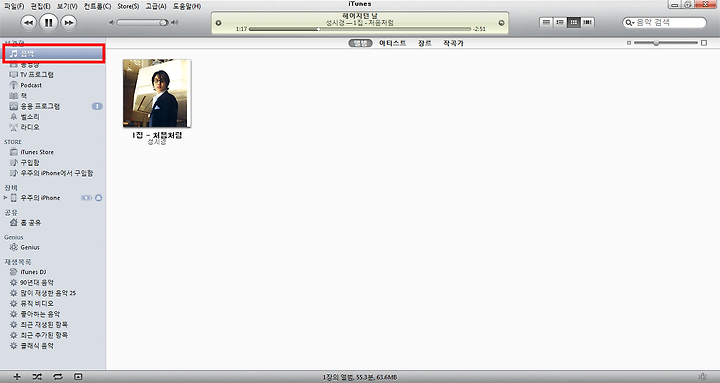Image resolution: width=720 pixels, height=383 pixels.
Task: Select the 장르 tab
Action: coord(424,43)
